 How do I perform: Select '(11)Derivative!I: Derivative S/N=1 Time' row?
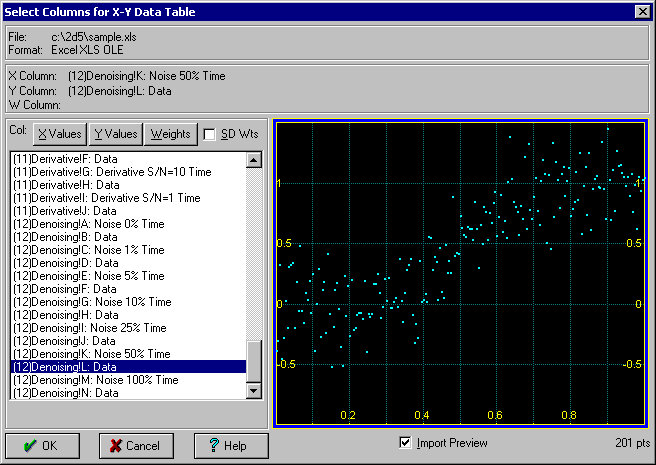coord(128,198)
